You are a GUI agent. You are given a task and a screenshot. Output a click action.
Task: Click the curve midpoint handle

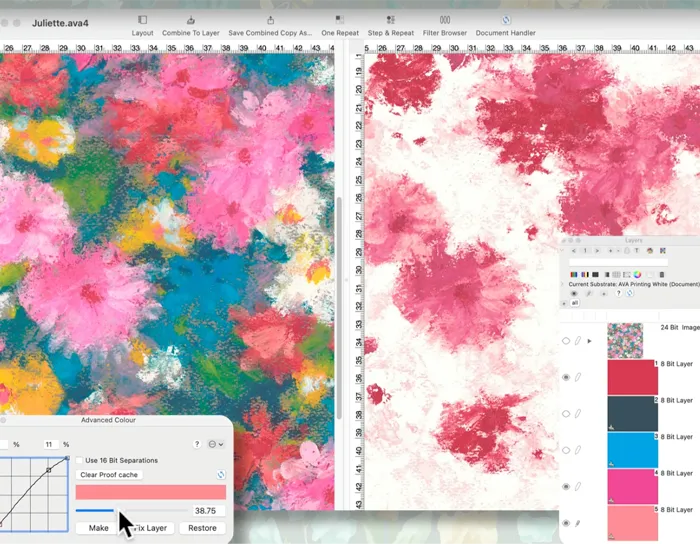pos(49,470)
